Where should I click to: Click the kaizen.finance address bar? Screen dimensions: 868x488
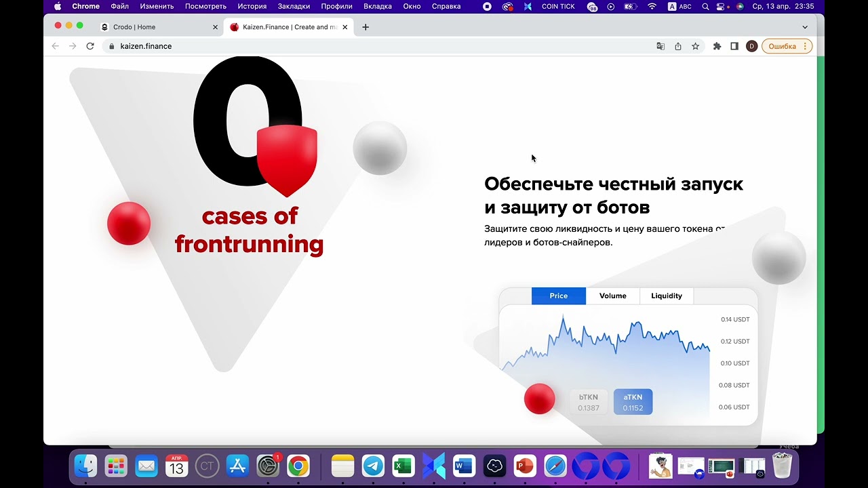(x=380, y=46)
